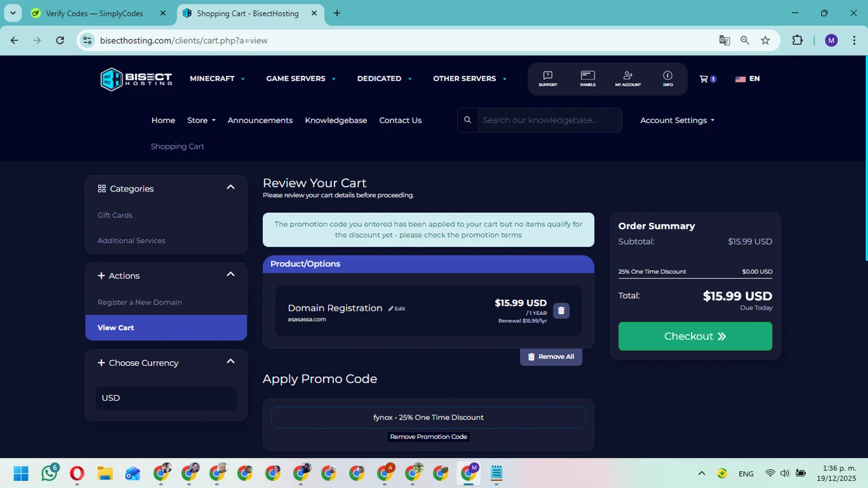Show hidden system tray icons
Image resolution: width=868 pixels, height=488 pixels.
tap(701, 474)
